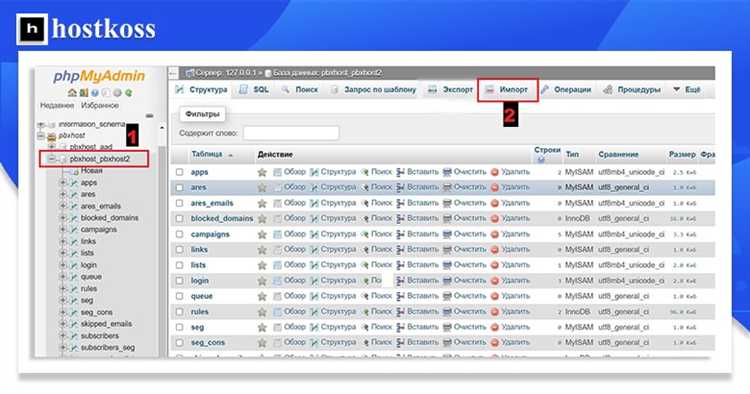
Task: Click red delete icon in campaigns row
Action: click(495, 234)
